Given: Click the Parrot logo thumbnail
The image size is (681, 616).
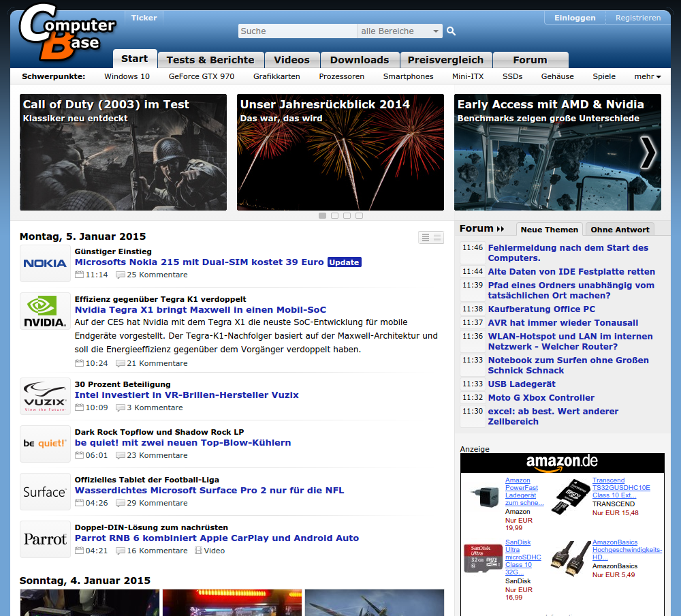Looking at the screenshot, I should coord(45,539).
